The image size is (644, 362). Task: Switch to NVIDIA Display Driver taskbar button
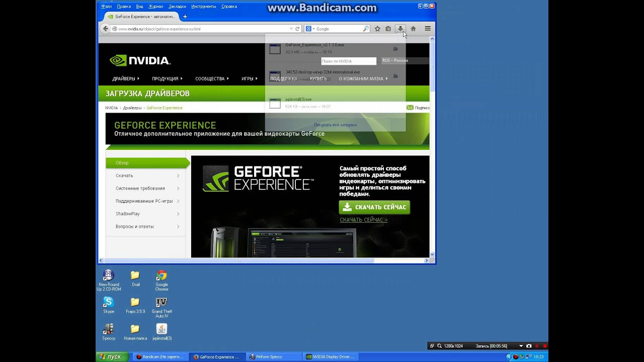point(331,356)
